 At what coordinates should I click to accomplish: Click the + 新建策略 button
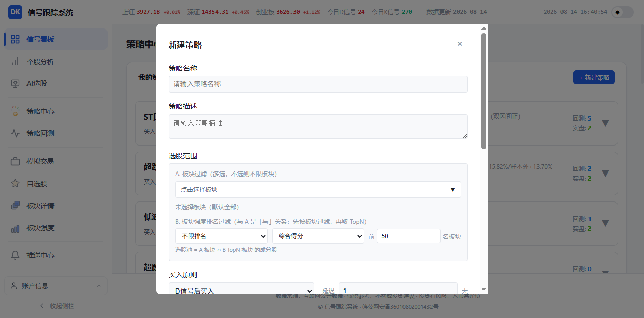[x=594, y=78]
